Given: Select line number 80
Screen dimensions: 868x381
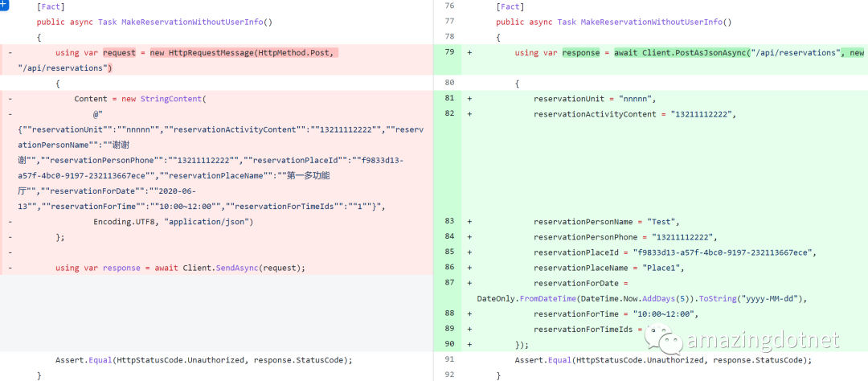Looking at the screenshot, I should pyautogui.click(x=449, y=83).
